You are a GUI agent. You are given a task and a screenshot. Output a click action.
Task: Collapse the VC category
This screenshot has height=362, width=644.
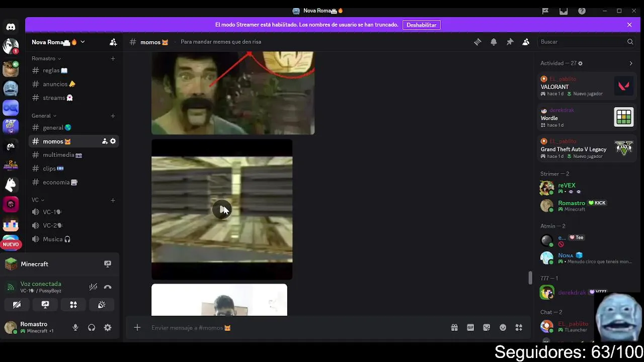(38, 200)
